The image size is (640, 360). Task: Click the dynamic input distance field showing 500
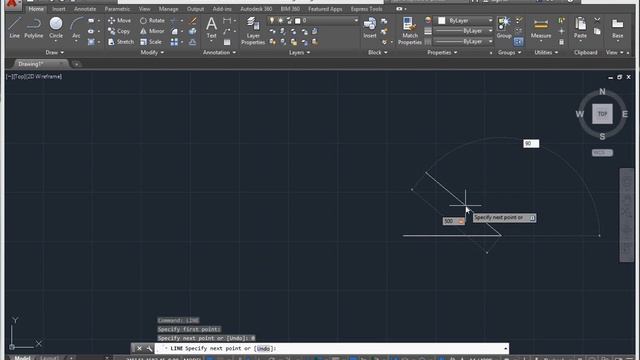453,221
